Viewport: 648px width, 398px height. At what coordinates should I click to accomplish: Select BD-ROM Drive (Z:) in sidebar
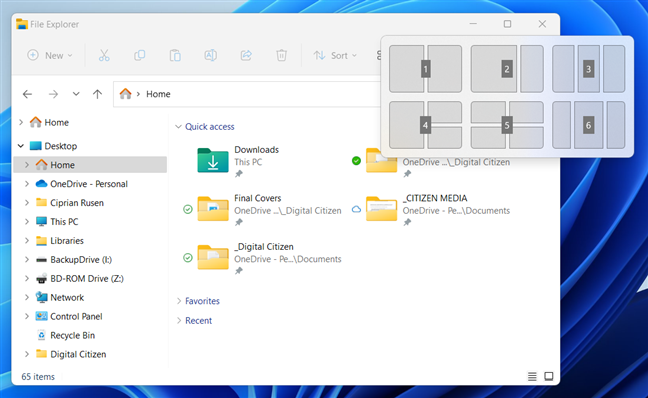pos(86,279)
